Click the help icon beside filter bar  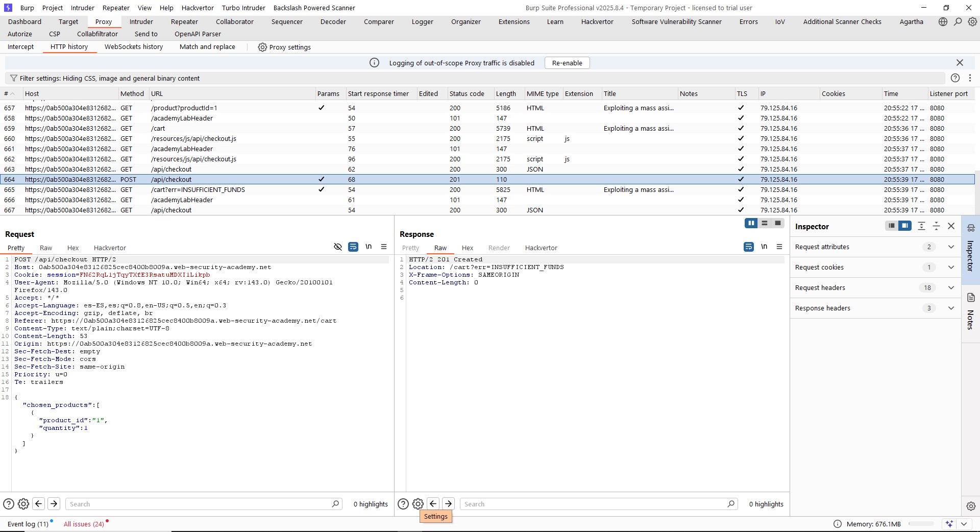click(x=955, y=78)
